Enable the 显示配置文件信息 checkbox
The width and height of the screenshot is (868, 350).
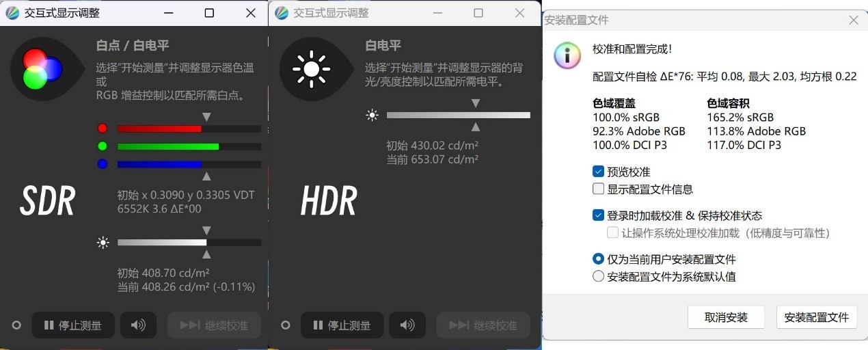tap(599, 189)
